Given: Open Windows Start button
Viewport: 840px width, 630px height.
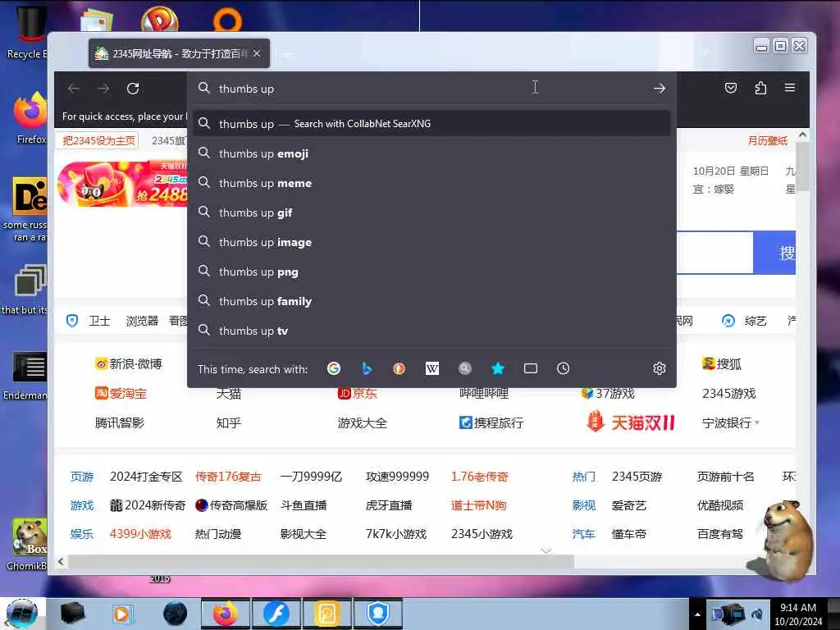Looking at the screenshot, I should (22, 614).
